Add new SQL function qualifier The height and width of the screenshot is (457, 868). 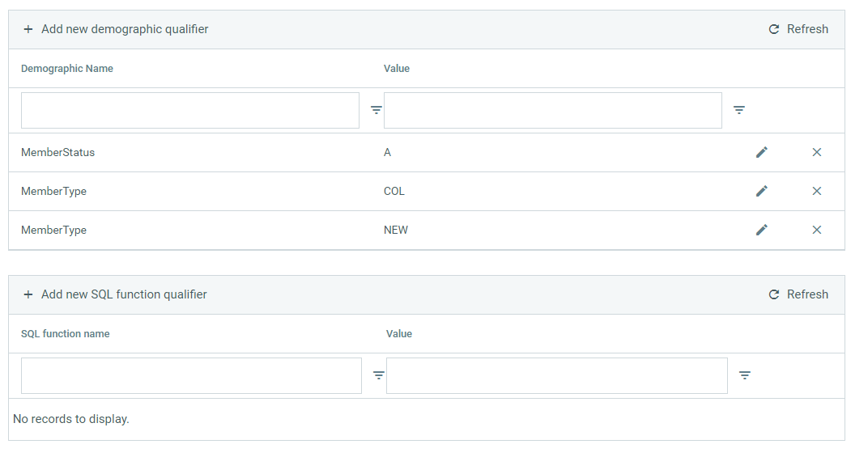[x=115, y=294]
